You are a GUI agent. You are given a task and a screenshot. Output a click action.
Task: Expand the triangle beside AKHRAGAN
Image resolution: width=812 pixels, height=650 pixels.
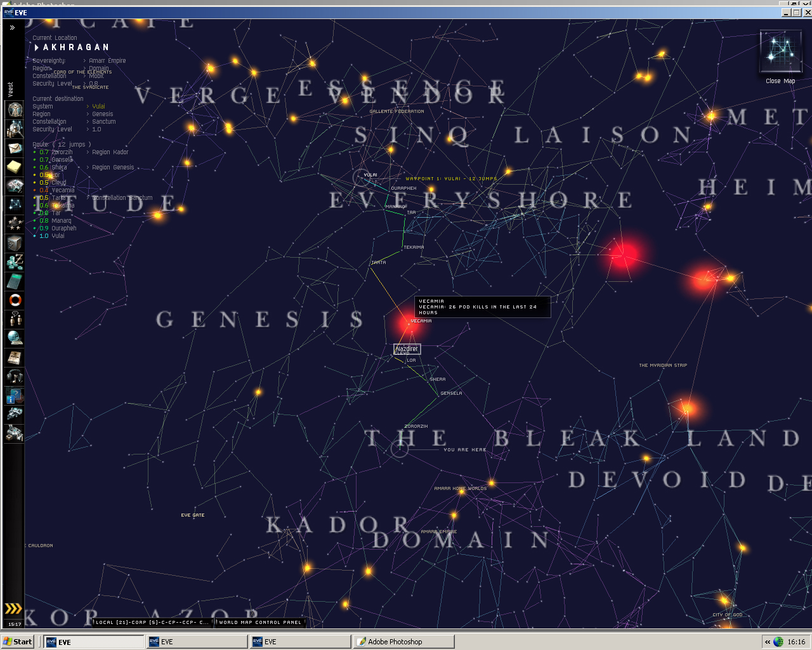tap(37, 48)
